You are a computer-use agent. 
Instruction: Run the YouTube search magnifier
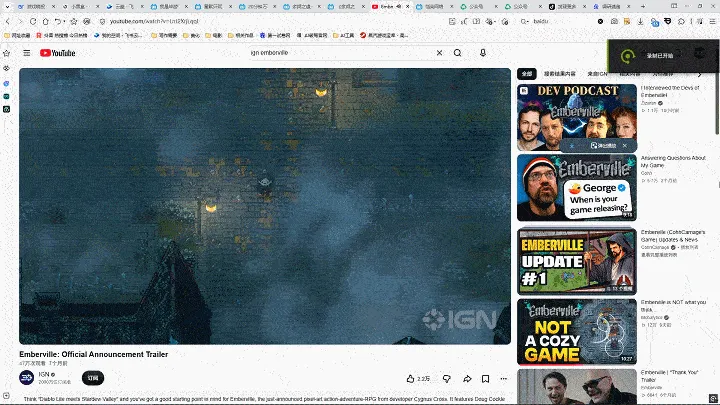457,53
